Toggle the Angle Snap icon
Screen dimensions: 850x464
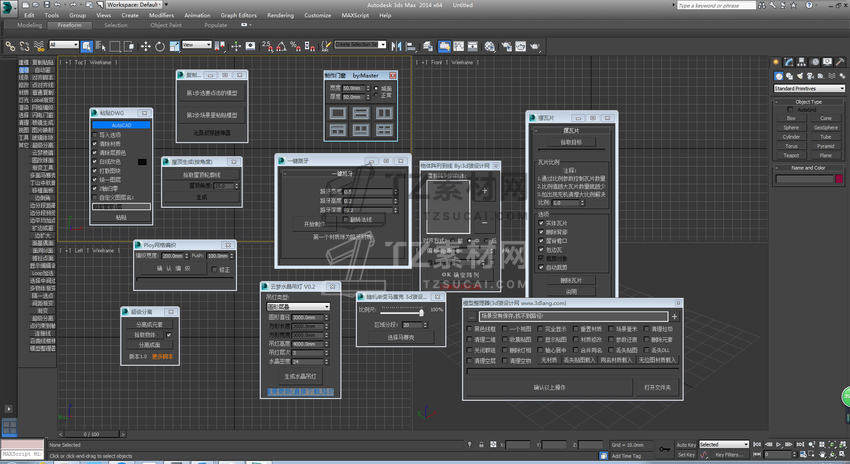click(281, 47)
